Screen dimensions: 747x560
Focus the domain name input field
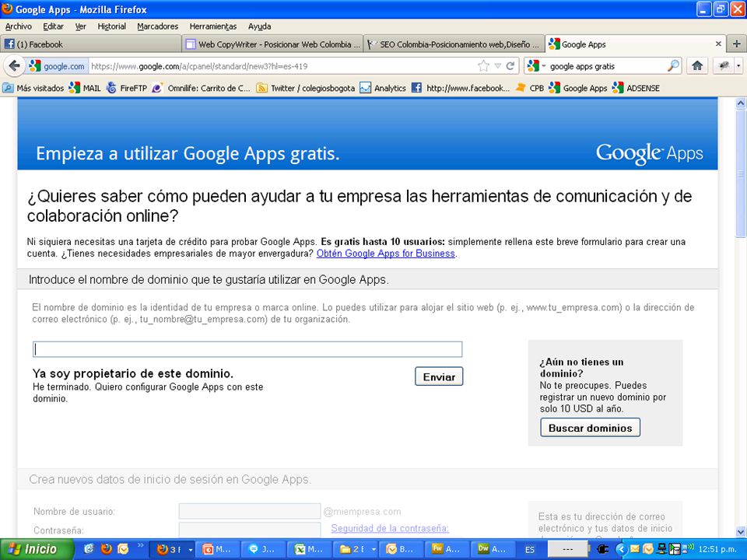(247, 349)
